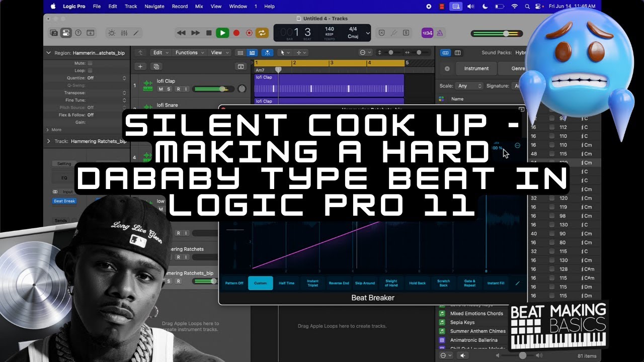Open the Smart Controls sun icon
The height and width of the screenshot is (362, 644).
pyautogui.click(x=111, y=33)
